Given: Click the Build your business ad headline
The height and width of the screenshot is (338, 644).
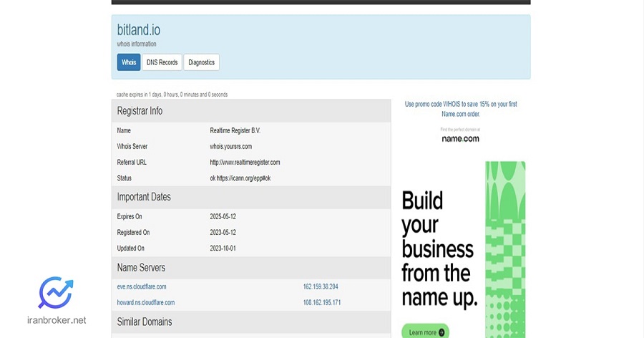Looking at the screenshot, I should pos(439,249).
